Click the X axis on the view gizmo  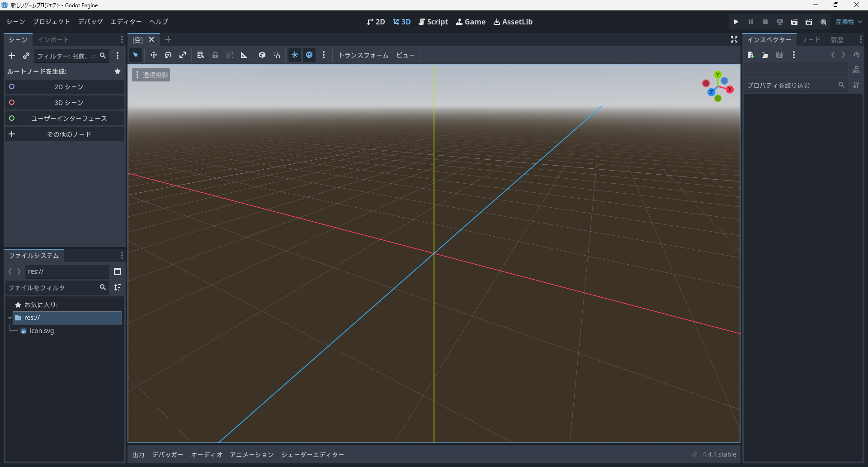point(730,90)
